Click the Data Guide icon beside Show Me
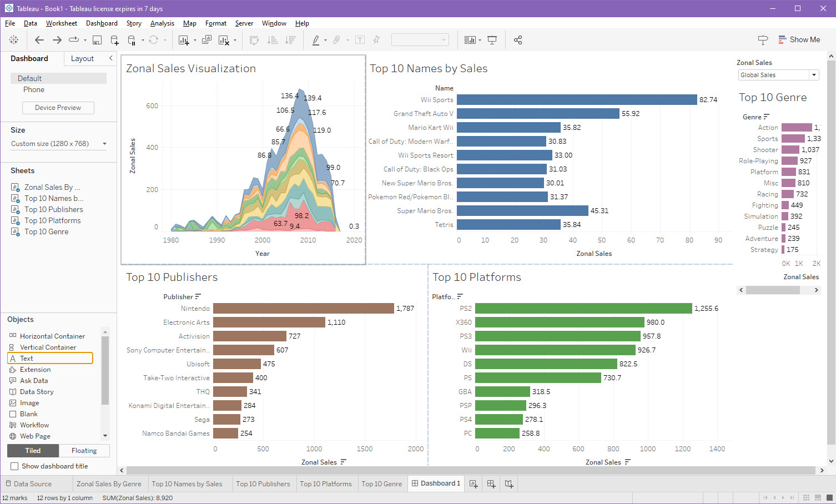Image resolution: width=836 pixels, height=504 pixels. (763, 40)
